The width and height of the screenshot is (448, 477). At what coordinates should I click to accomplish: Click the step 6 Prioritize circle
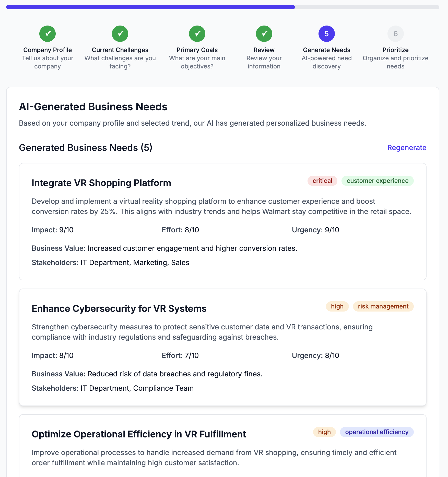(x=396, y=34)
